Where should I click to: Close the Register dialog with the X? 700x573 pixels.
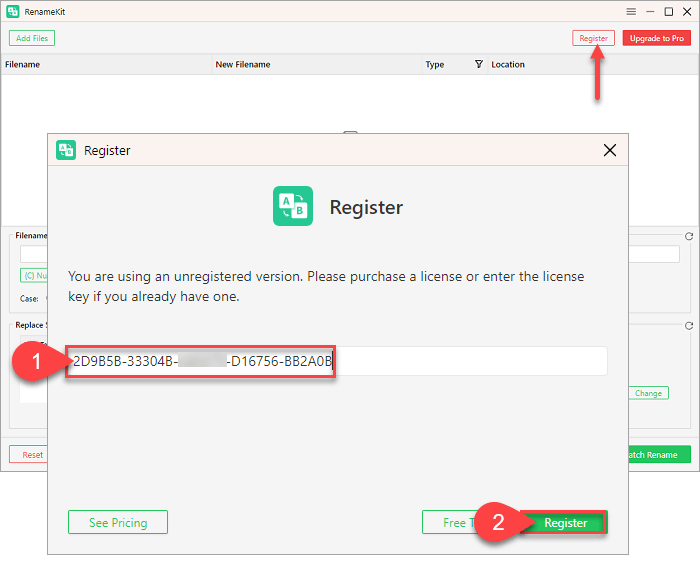[x=610, y=150]
